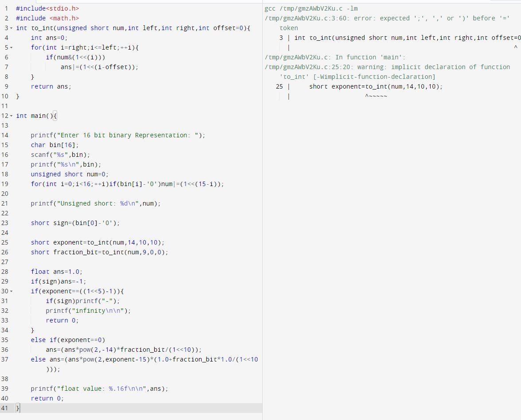Viewport: 521px width, 420px height.
Task: Click 'if(num&(1<<(i)))' on line 6
Action: pos(75,58)
